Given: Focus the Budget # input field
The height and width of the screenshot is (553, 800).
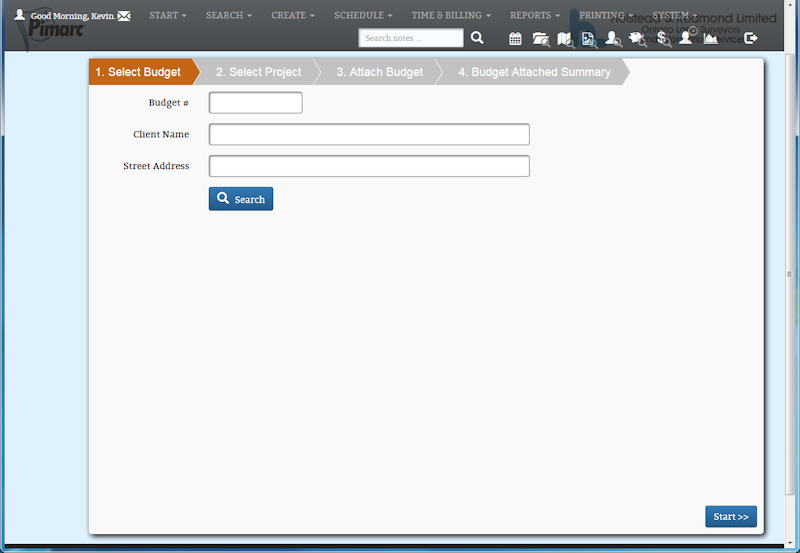Looking at the screenshot, I should [x=256, y=103].
